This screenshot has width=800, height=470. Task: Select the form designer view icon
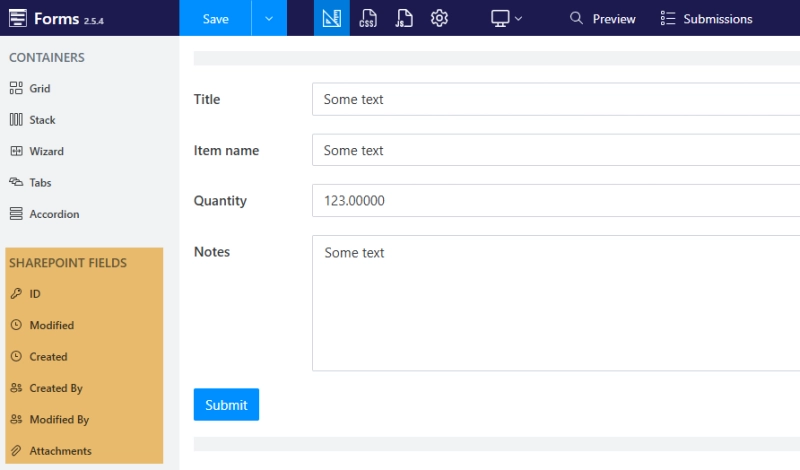click(x=332, y=18)
